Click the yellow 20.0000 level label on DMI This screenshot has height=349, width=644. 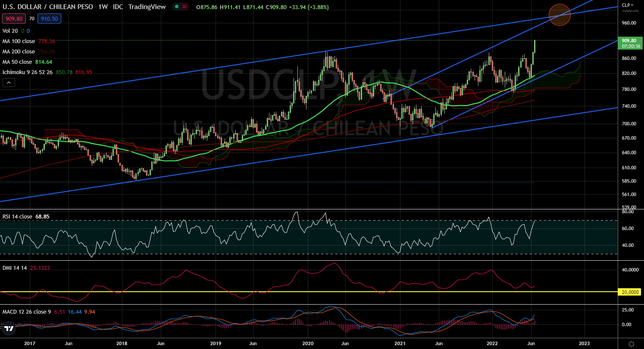tap(630, 292)
